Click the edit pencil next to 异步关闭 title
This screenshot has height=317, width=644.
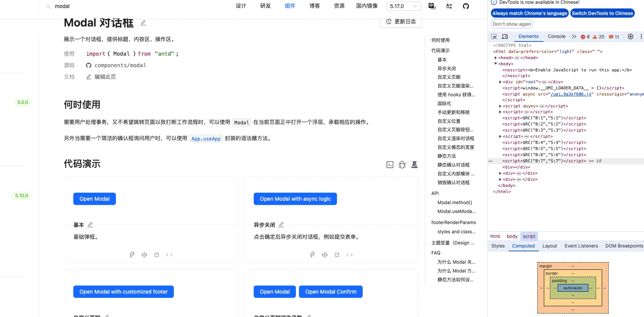[x=281, y=225]
